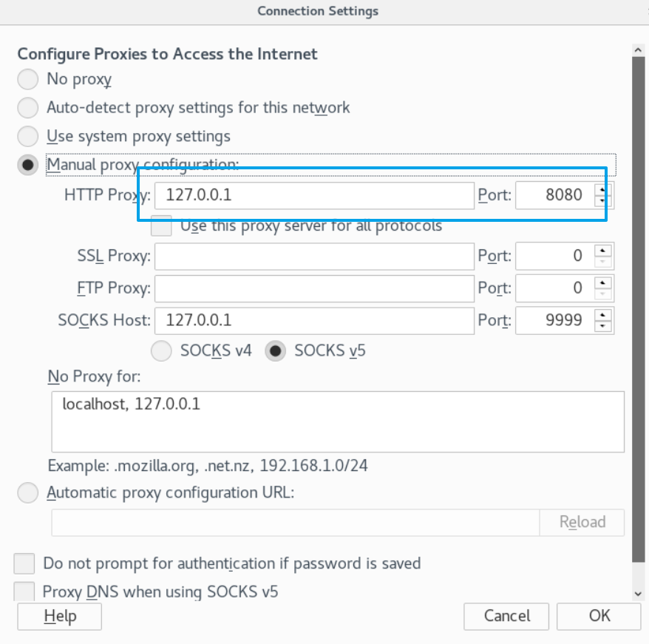Decrement the HTTP Proxy port spinner
The height and width of the screenshot is (644, 649).
[x=604, y=202]
